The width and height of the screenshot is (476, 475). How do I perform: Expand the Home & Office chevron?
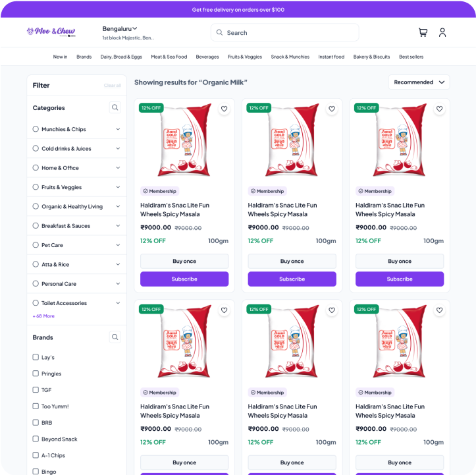pyautogui.click(x=118, y=167)
